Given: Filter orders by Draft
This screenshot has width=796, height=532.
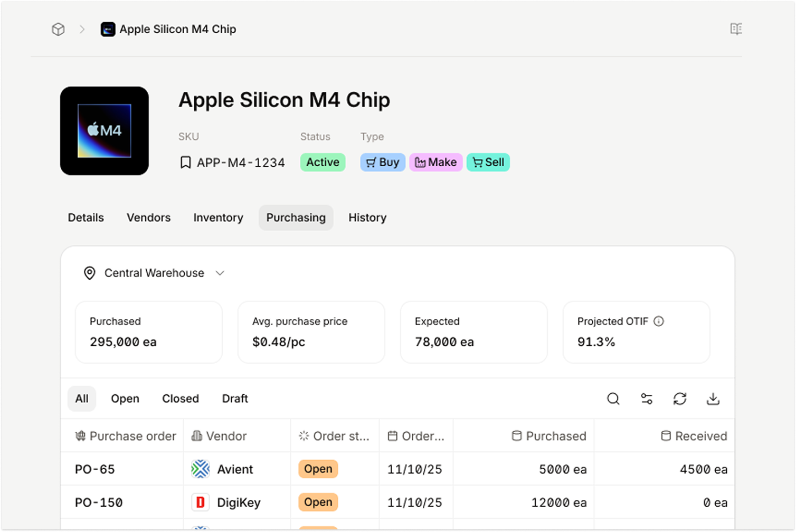Looking at the screenshot, I should pos(235,398).
